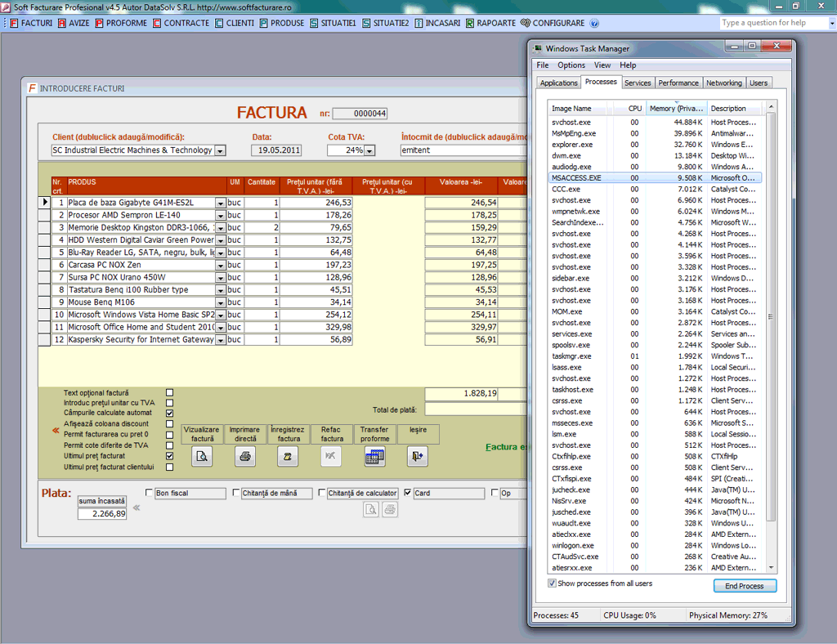Open Task Manager File menu

543,65
